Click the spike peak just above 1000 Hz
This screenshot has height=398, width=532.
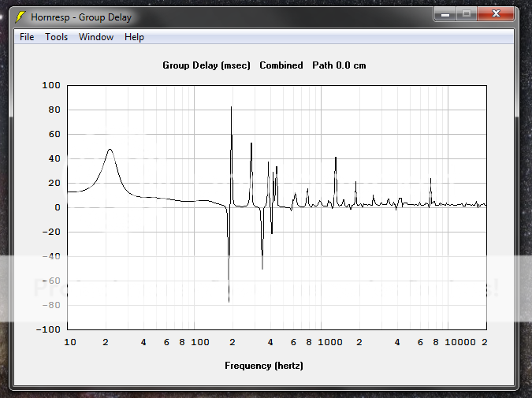pos(336,158)
